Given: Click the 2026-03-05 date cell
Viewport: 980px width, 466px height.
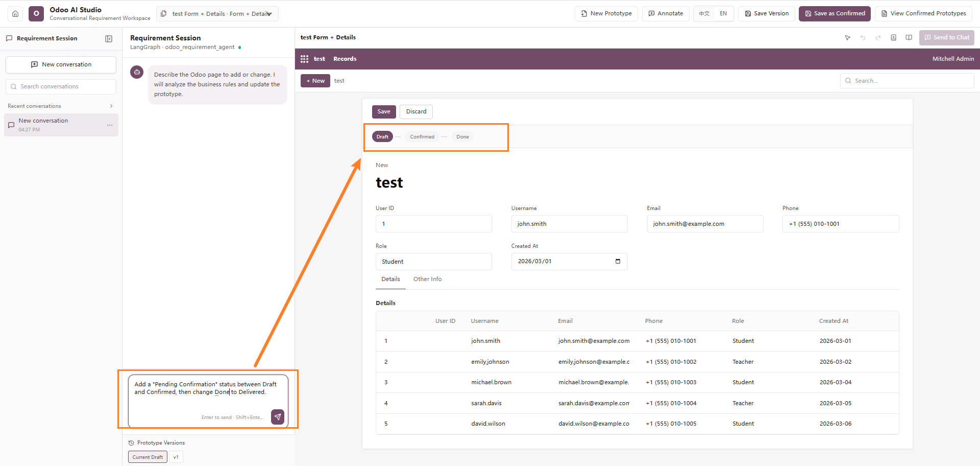Looking at the screenshot, I should pos(836,403).
